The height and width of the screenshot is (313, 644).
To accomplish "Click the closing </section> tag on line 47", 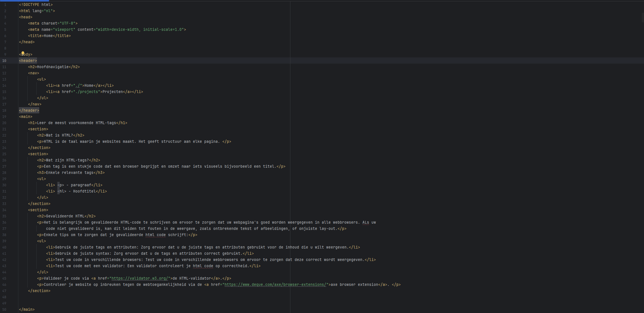I will pos(39,291).
